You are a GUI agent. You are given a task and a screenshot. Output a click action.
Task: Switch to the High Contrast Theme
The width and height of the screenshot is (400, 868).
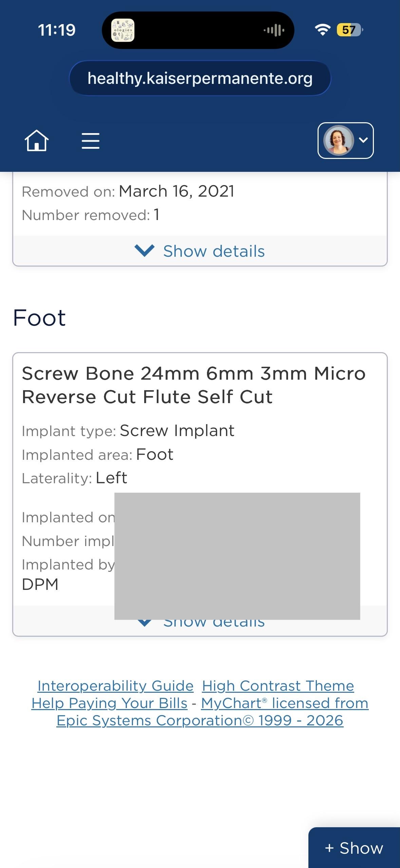[278, 686]
